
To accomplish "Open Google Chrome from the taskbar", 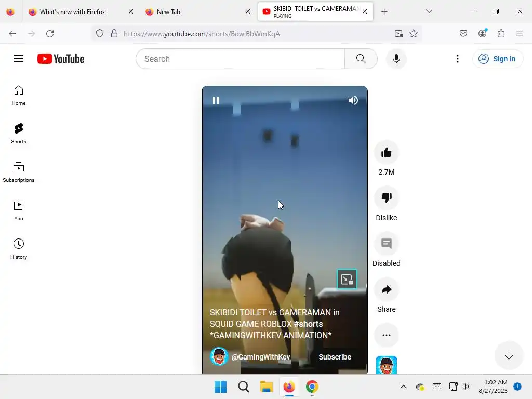I will coord(312,387).
